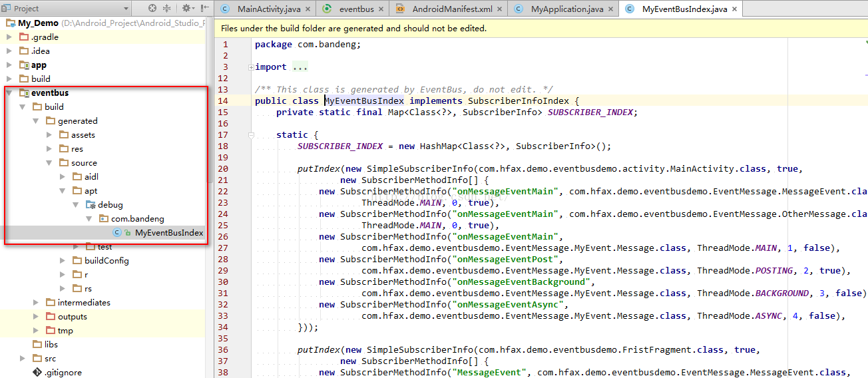The height and width of the screenshot is (378, 868).
Task: Click the Collapse All icon
Action: 166,9
